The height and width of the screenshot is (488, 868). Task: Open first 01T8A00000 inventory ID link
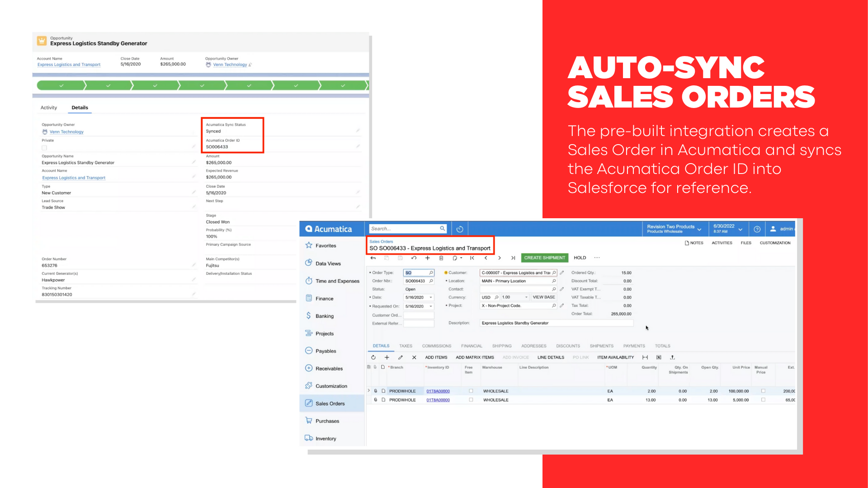(438, 391)
